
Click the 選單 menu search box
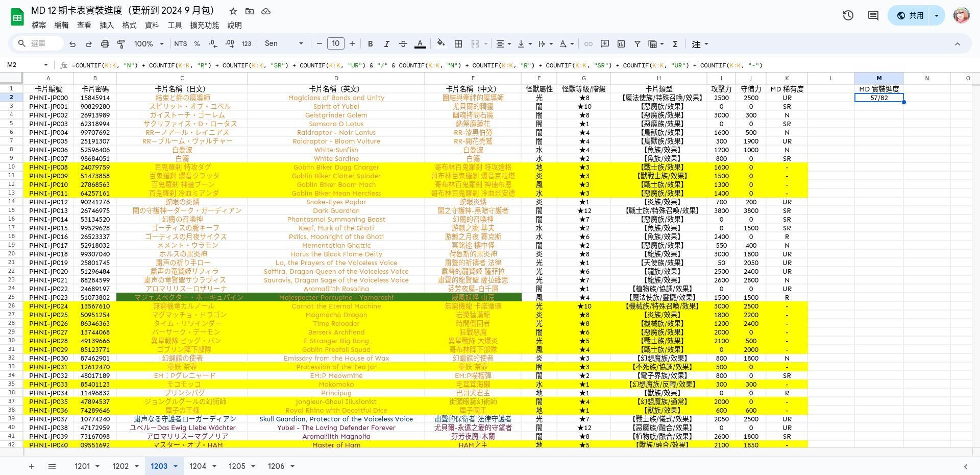point(39,44)
